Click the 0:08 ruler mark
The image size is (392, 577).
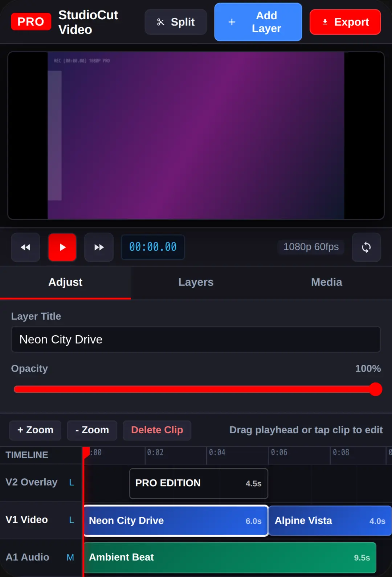coord(341,453)
